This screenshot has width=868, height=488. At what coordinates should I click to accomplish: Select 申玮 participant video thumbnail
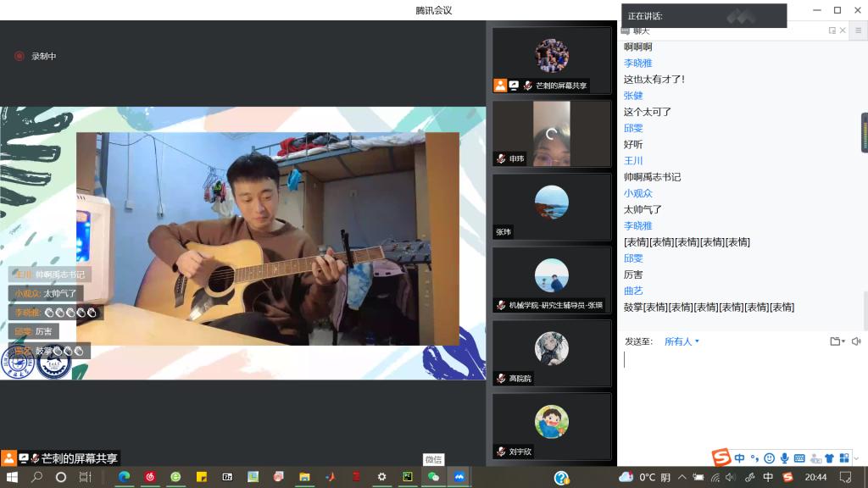click(551, 133)
